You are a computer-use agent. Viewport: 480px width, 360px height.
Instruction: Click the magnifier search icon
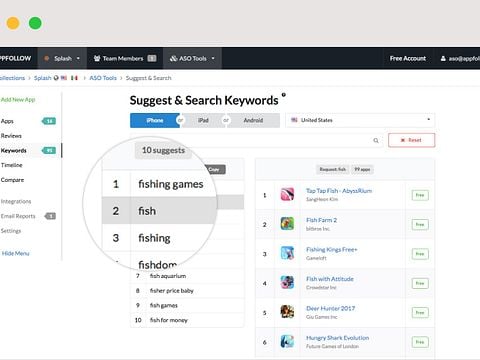376,141
